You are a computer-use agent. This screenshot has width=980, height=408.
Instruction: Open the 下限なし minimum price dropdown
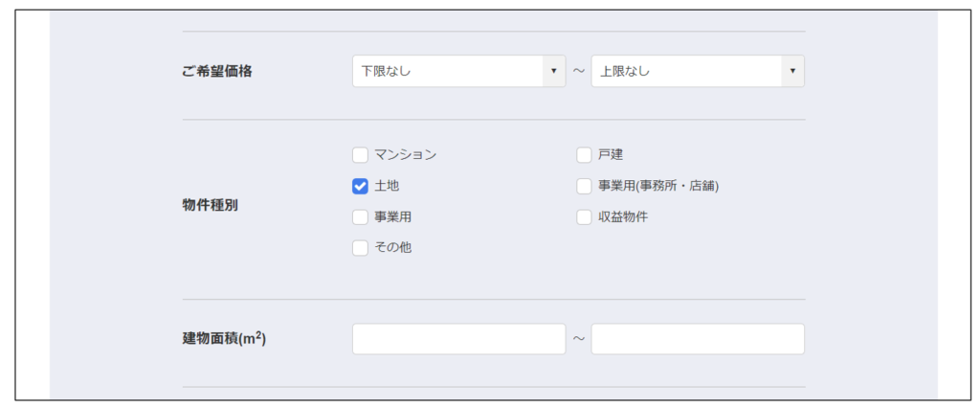pos(448,71)
